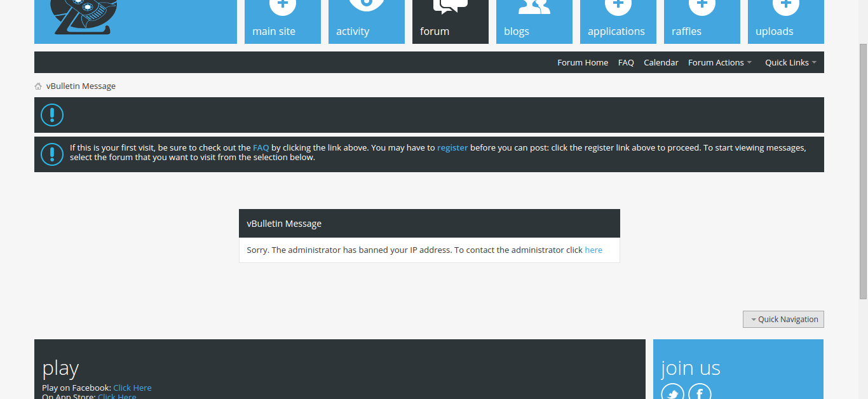Open the activity tile

point(366,22)
